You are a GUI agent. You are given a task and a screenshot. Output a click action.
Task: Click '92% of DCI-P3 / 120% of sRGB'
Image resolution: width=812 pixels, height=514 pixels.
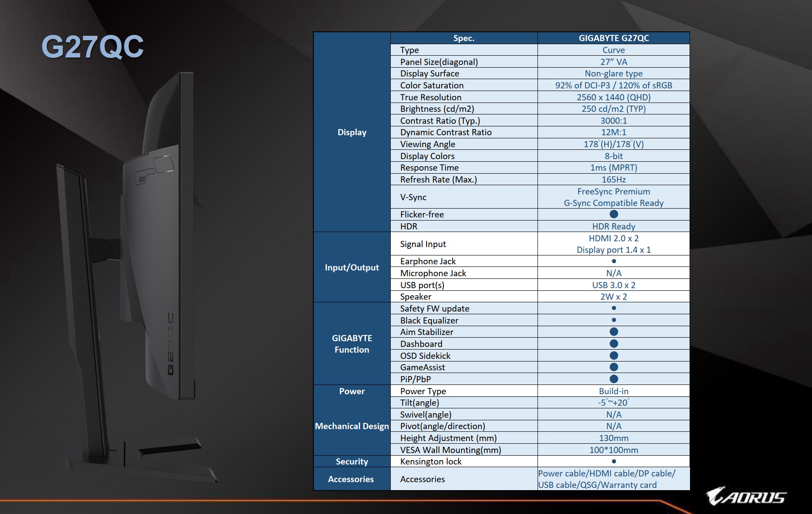pyautogui.click(x=614, y=85)
